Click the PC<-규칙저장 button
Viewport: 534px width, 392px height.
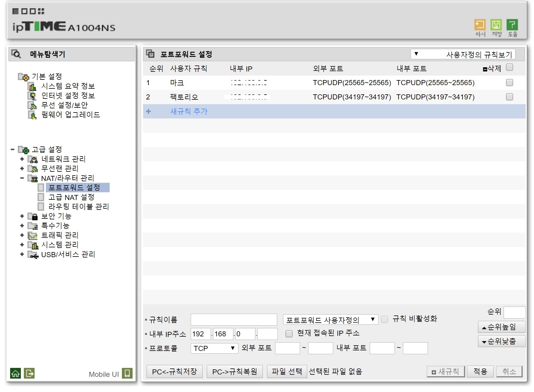(x=175, y=371)
